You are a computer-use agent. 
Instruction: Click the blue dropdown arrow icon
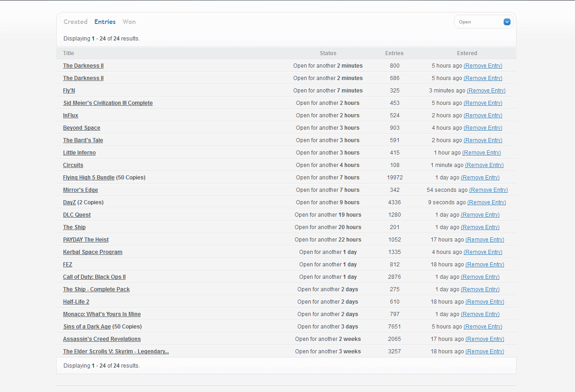click(x=507, y=22)
